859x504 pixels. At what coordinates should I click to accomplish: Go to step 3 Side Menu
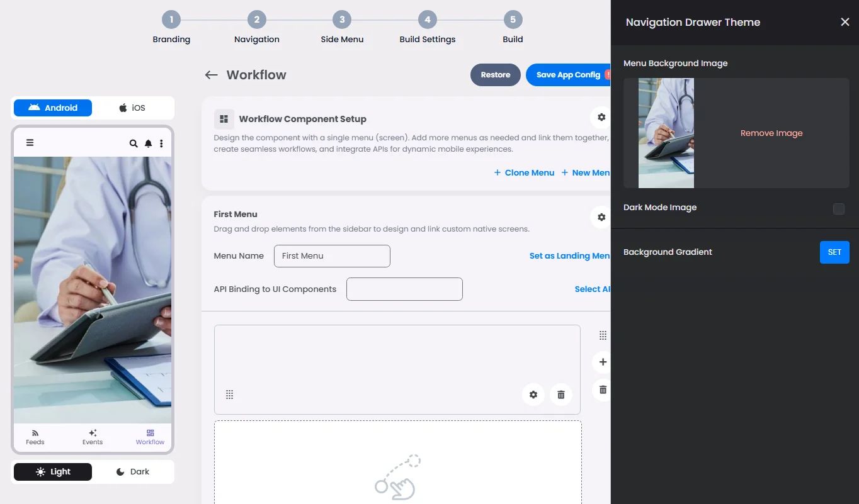342,28
